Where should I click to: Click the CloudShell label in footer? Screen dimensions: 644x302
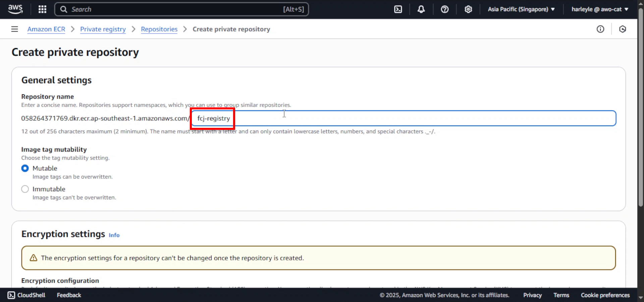pyautogui.click(x=31, y=295)
